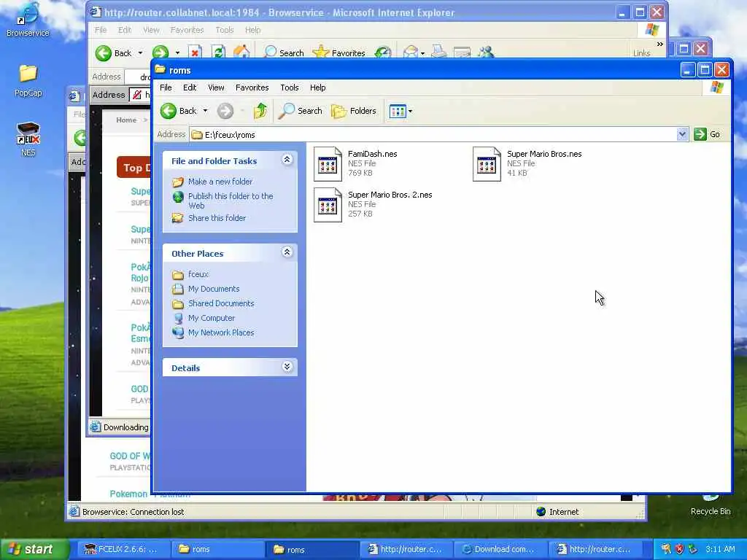Expand the Details panel
The image size is (747, 560).
(287, 367)
